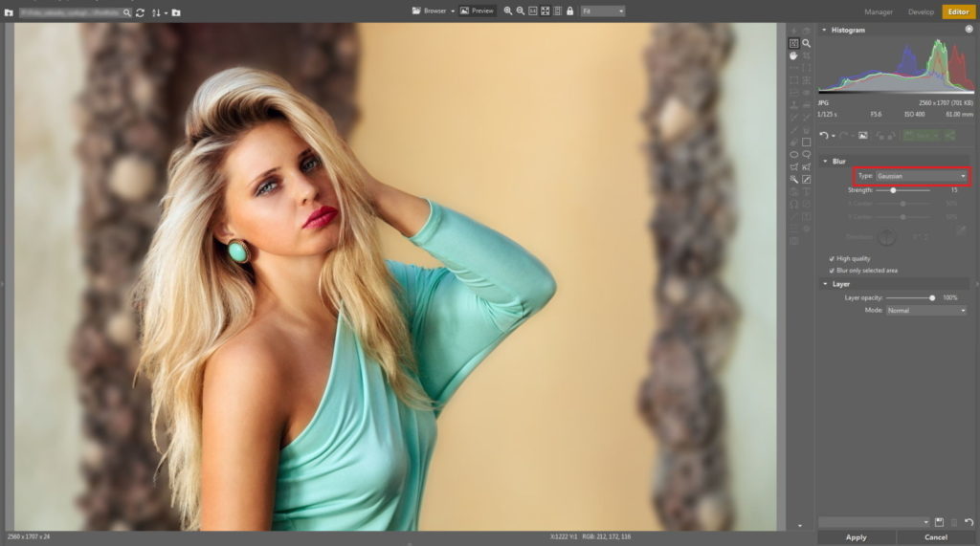980x546 pixels.
Task: Toggle Blur only selected area checkbox
Action: tap(832, 271)
